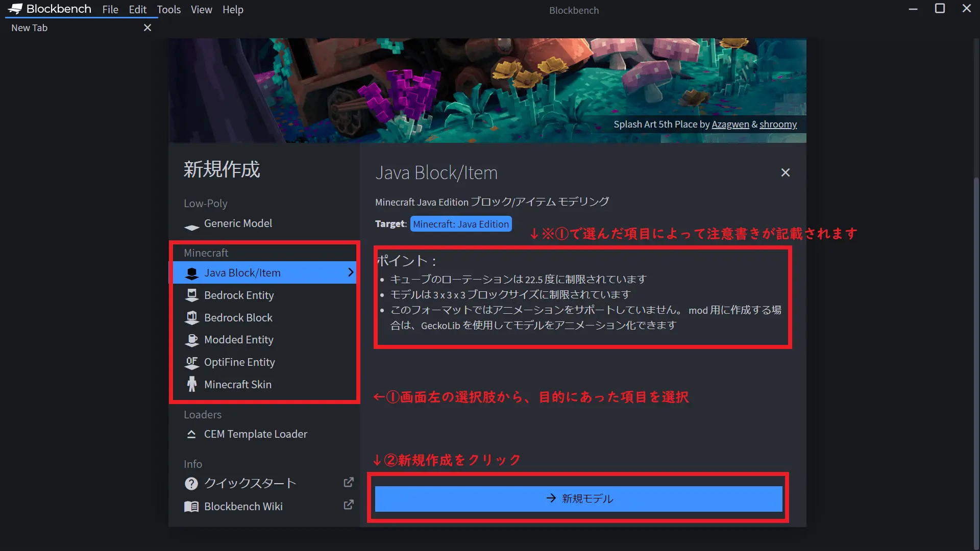Expand the Java Block/Item chevron arrow
This screenshot has height=551, width=980.
tap(350, 272)
